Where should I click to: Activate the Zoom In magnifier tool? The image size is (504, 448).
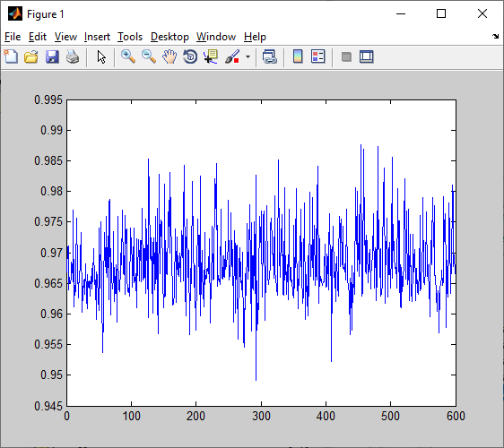(128, 56)
